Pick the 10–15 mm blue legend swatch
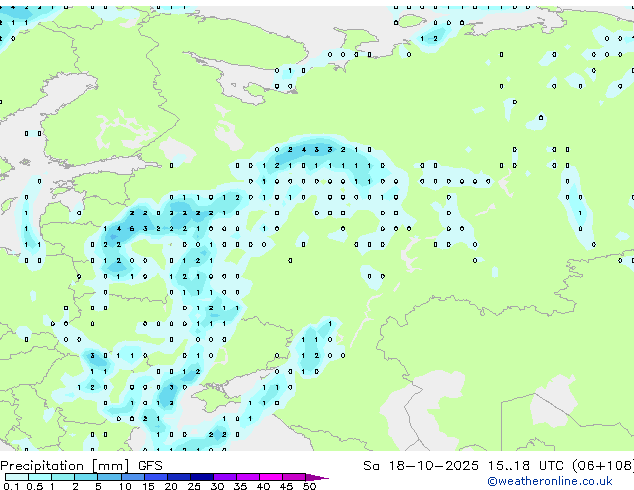The image size is (634, 490). click(133, 477)
